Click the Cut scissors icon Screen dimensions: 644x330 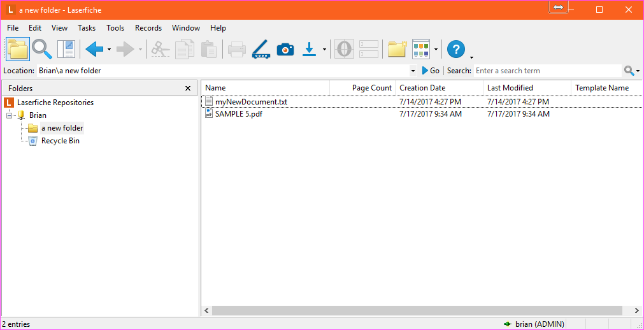pos(160,49)
